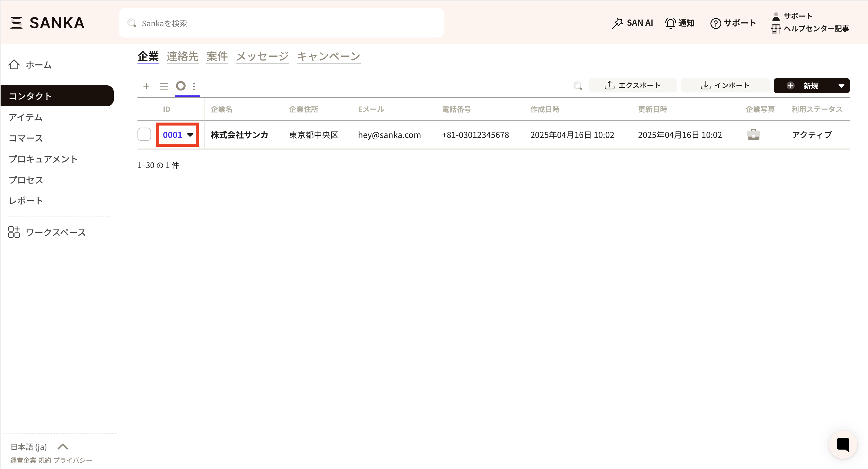Click the three-dot view options icon
The width and height of the screenshot is (868, 469).
(194, 86)
